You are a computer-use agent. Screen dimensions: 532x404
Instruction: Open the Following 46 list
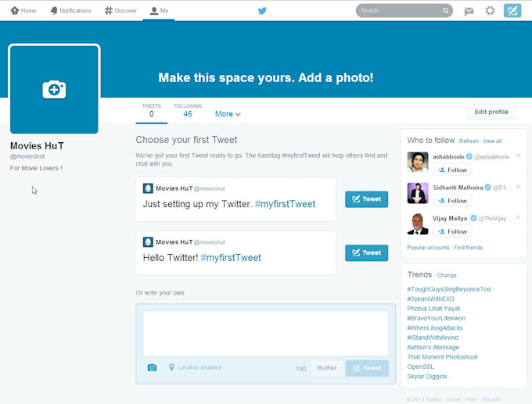[188, 110]
